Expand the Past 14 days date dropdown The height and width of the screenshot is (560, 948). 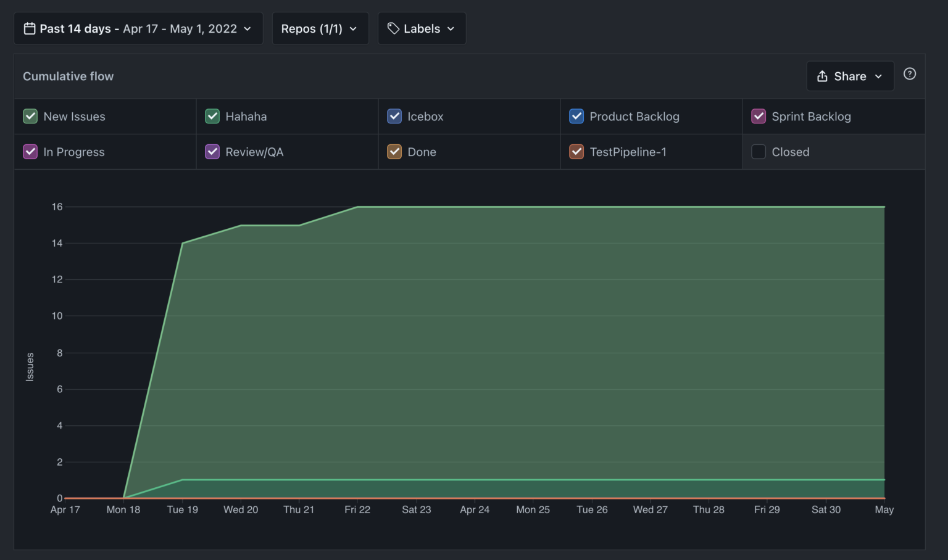point(138,28)
